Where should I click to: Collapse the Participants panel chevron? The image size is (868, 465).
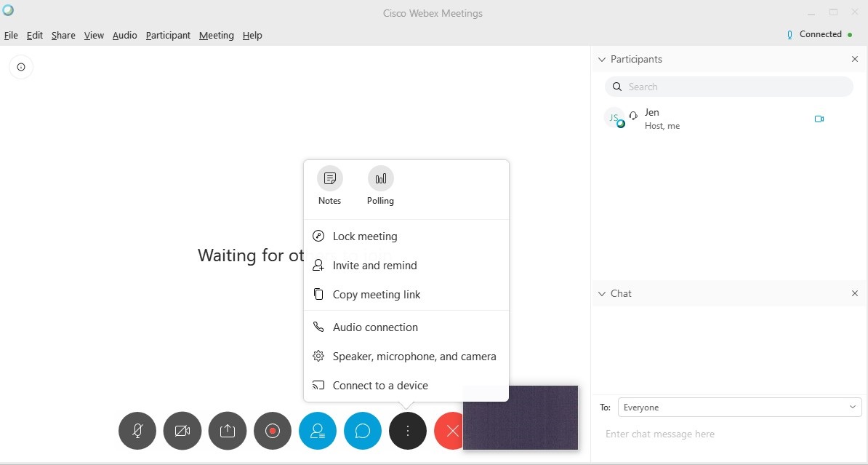pyautogui.click(x=601, y=60)
